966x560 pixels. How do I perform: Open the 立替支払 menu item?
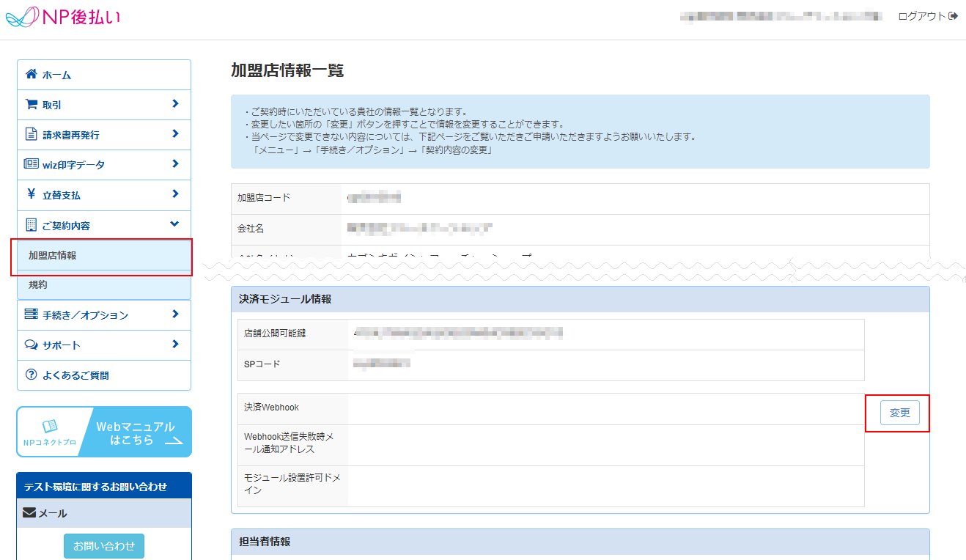104,195
